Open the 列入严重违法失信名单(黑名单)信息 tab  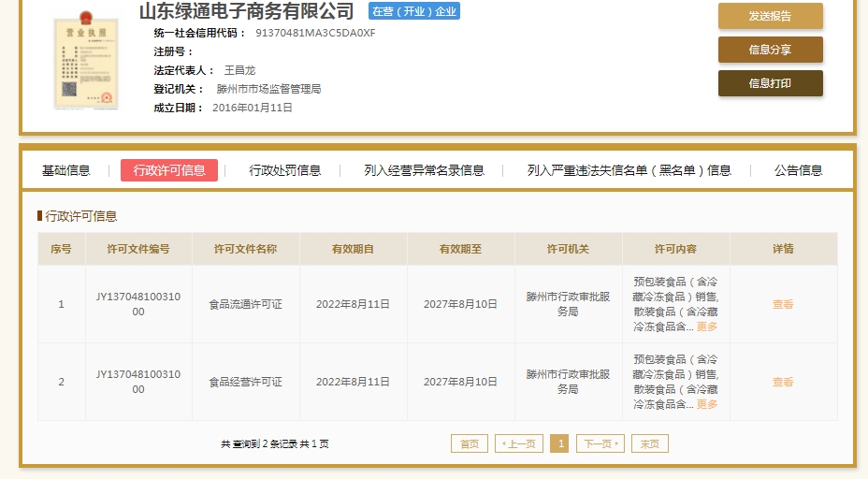coord(629,170)
